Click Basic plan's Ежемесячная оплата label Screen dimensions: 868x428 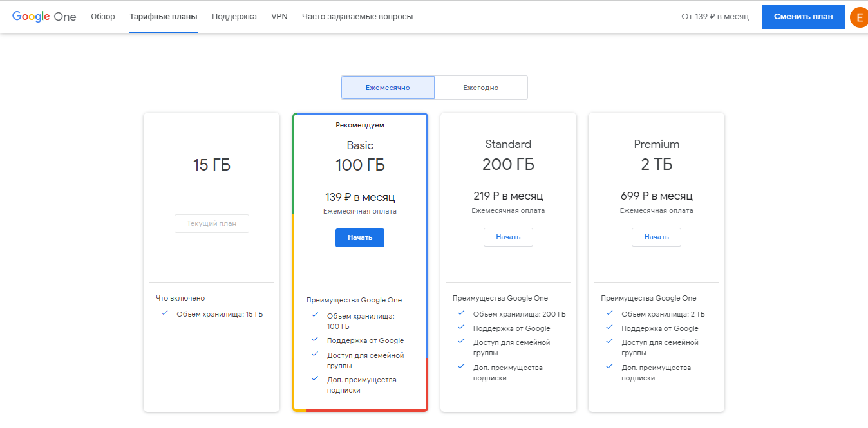360,211
